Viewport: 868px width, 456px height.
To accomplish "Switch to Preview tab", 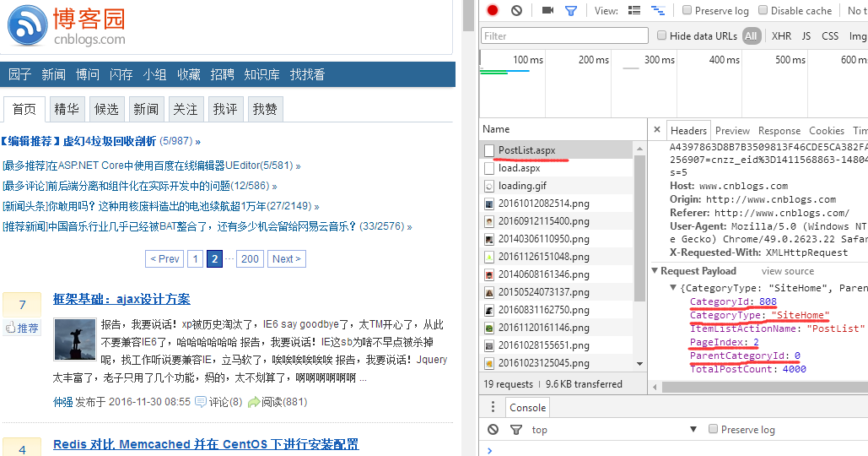I will pos(732,131).
